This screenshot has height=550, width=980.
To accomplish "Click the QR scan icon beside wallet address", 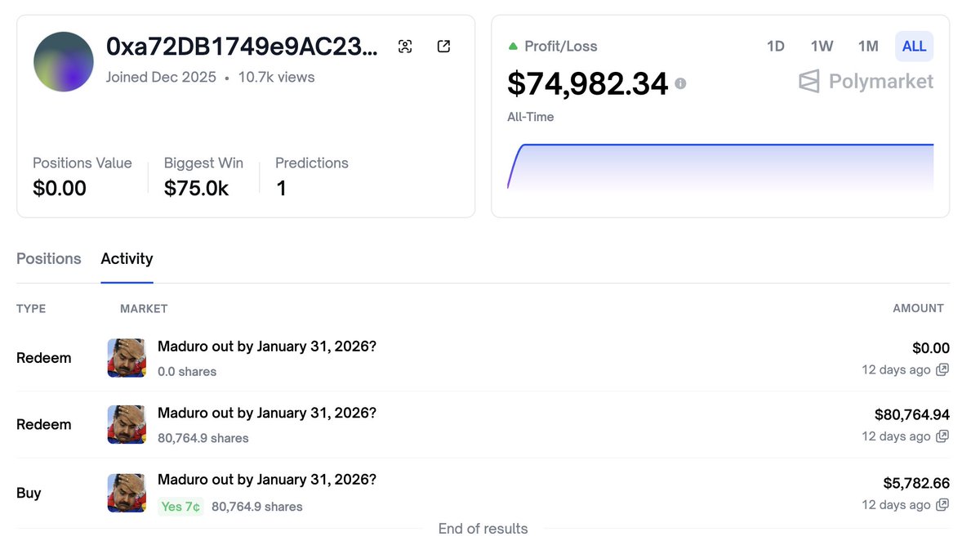I will (x=405, y=47).
